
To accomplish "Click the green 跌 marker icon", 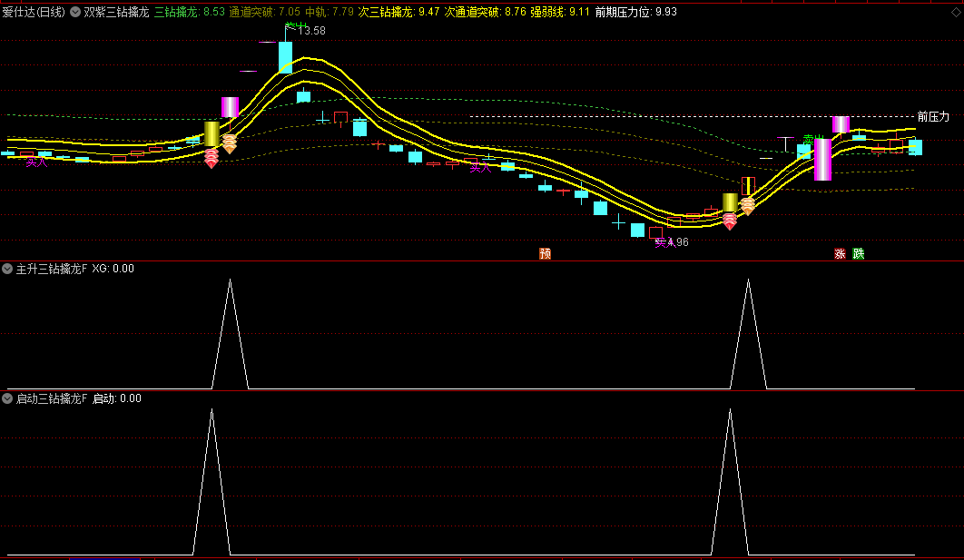I will coord(858,254).
